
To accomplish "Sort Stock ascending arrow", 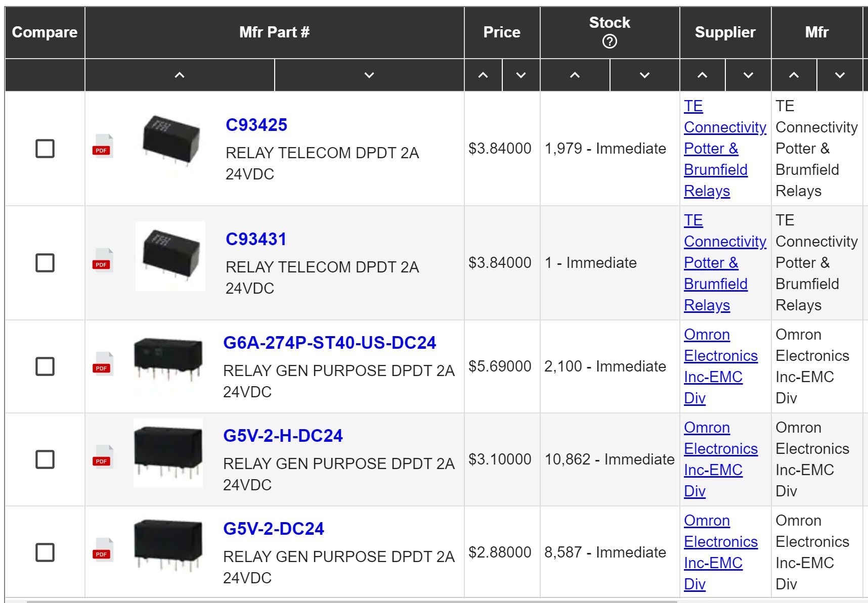I will click(575, 75).
